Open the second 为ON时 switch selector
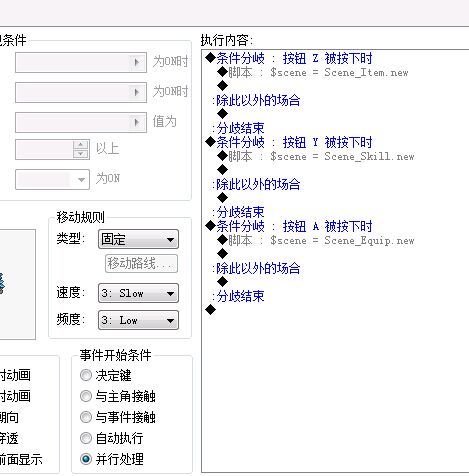The height and width of the screenshot is (476, 469). (x=81, y=92)
